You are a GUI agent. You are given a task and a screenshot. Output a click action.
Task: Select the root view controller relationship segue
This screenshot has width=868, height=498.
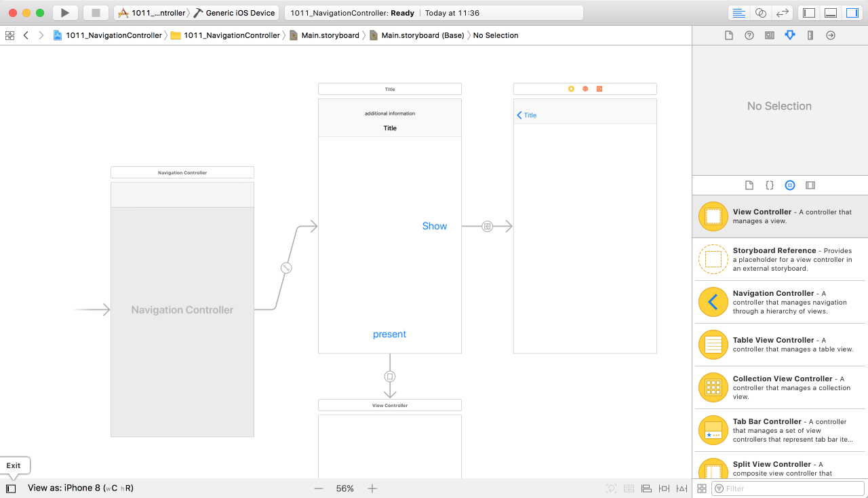tap(286, 268)
